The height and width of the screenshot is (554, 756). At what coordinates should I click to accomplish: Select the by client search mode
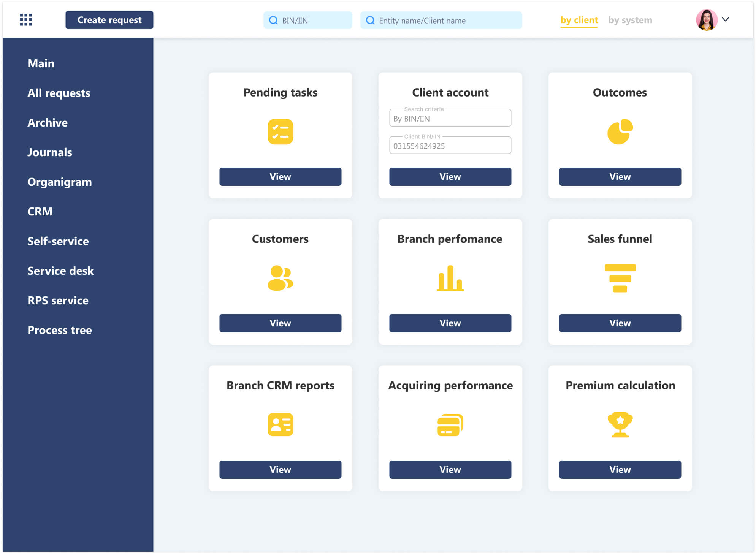coord(578,20)
